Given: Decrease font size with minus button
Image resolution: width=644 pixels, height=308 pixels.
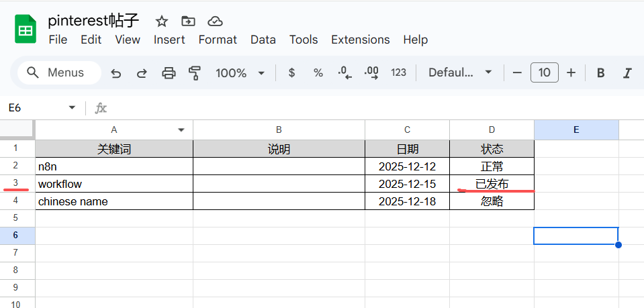Looking at the screenshot, I should tap(517, 73).
